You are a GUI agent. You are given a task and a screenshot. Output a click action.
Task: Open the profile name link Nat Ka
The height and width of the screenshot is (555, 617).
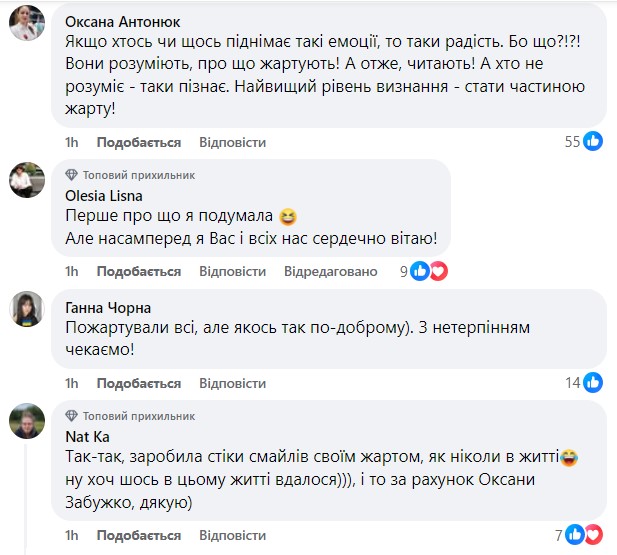tap(87, 436)
